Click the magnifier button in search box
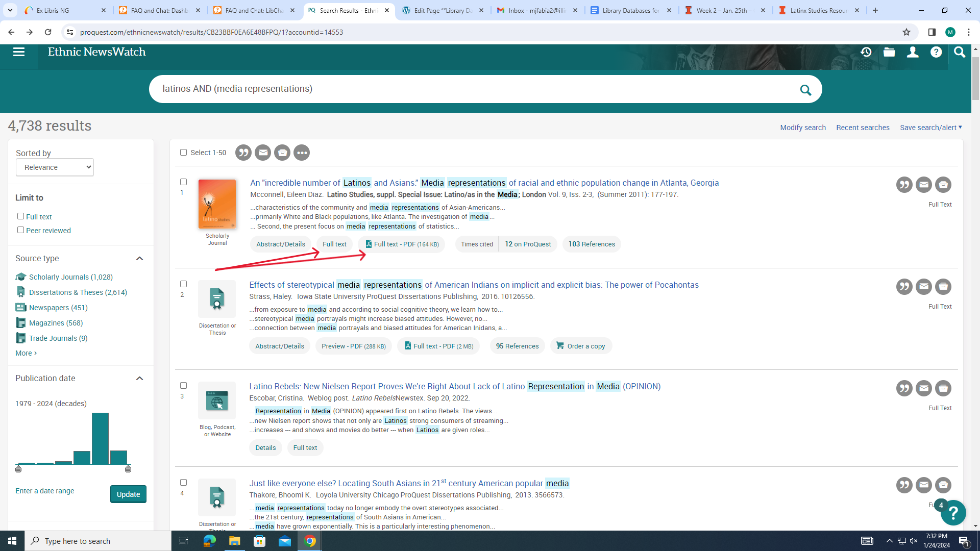Viewport: 980px width, 551px height. (x=805, y=90)
